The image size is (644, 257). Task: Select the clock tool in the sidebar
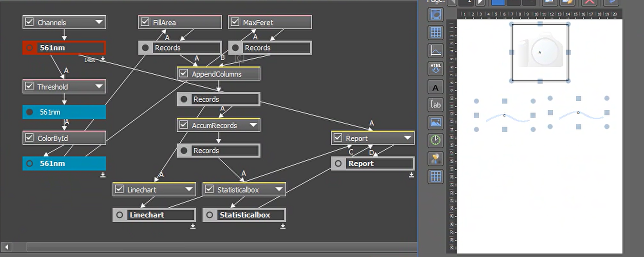click(435, 140)
